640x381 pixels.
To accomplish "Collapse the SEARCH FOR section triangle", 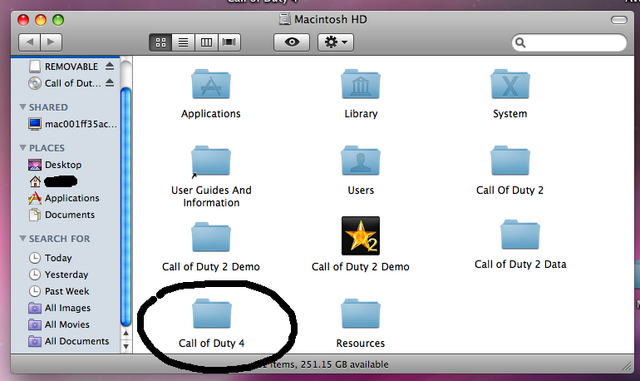I will pos(22,238).
